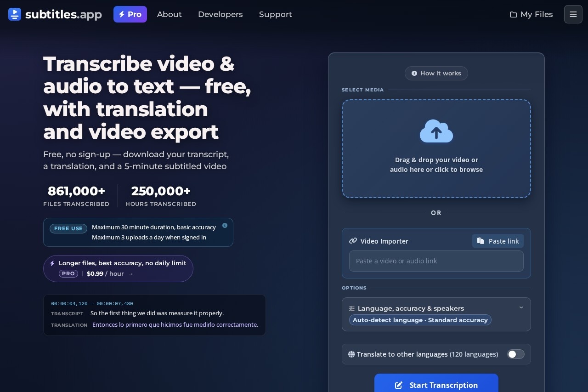Open My Files

tap(531, 14)
